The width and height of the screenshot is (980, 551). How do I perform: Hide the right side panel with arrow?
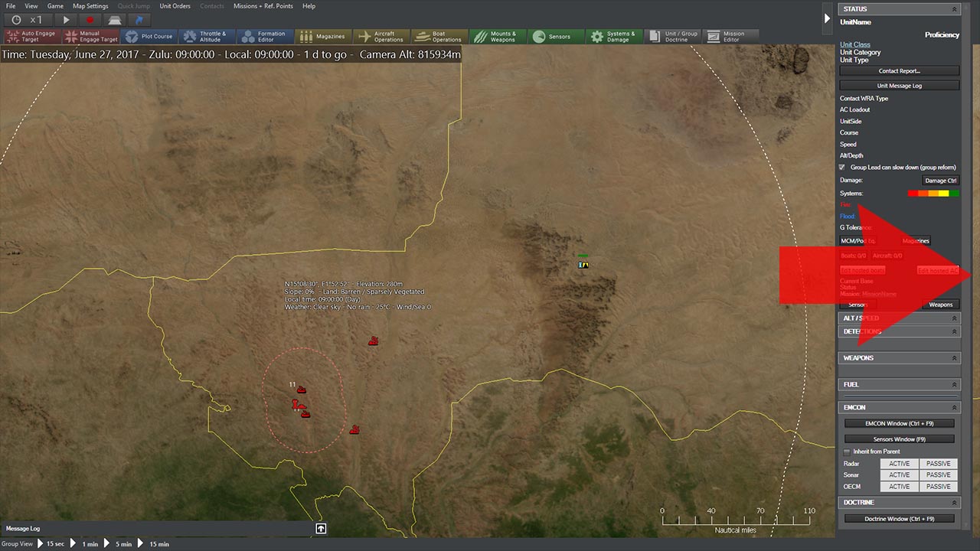[827, 18]
